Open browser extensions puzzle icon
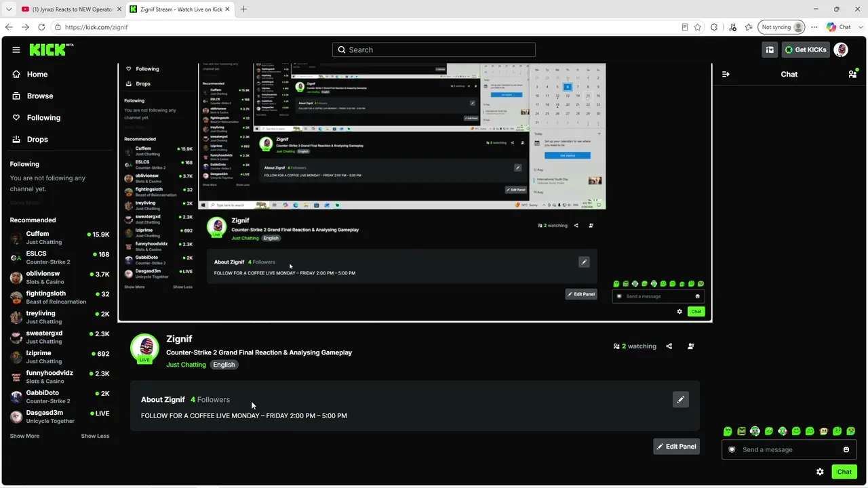This screenshot has height=488, width=868. point(714,27)
